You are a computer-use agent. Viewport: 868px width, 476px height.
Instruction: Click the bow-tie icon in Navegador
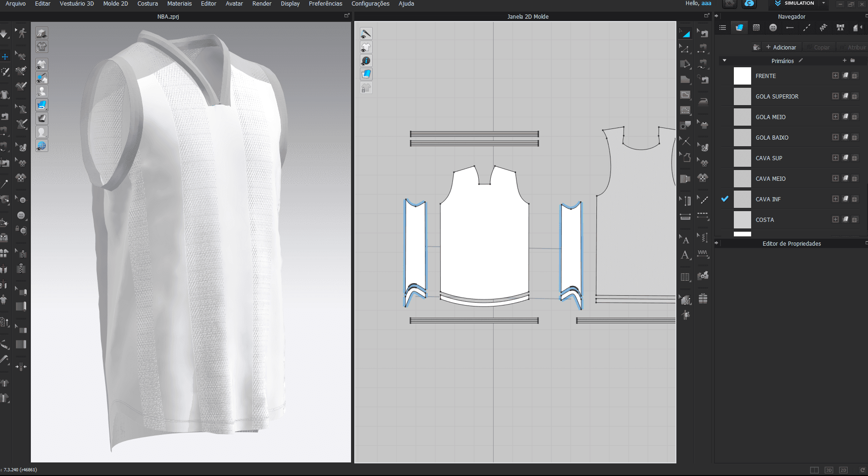[x=840, y=28]
